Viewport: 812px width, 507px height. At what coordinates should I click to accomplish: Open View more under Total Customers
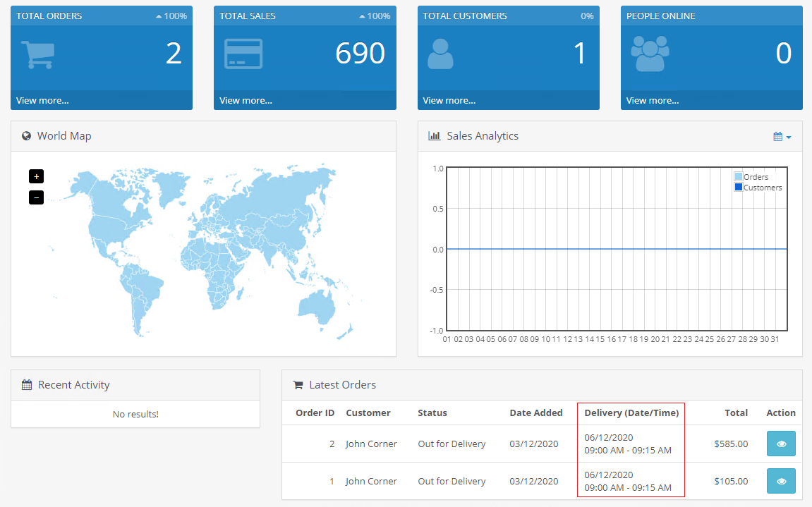pyautogui.click(x=449, y=100)
